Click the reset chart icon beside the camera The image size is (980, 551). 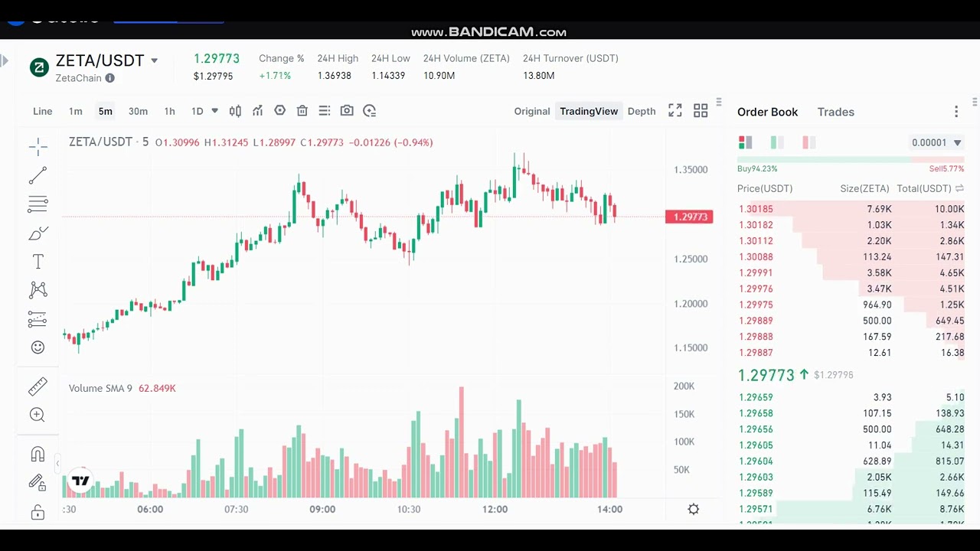click(370, 111)
